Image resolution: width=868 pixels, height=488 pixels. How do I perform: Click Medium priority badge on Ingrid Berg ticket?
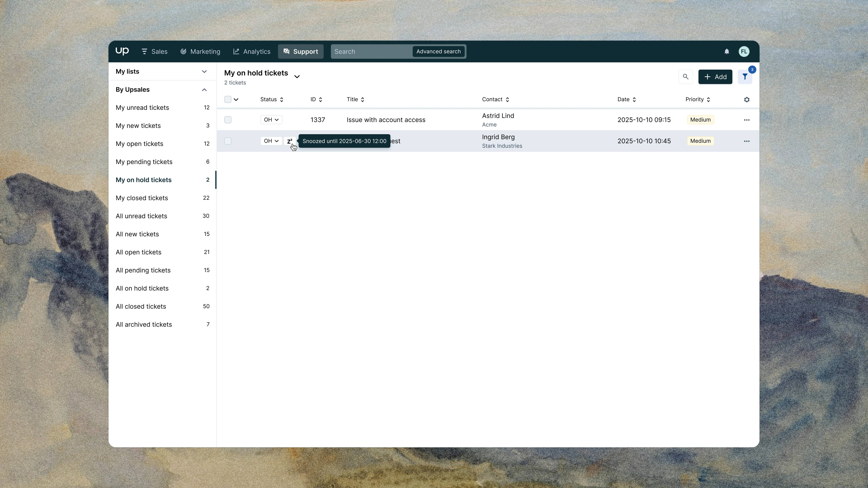tap(700, 141)
